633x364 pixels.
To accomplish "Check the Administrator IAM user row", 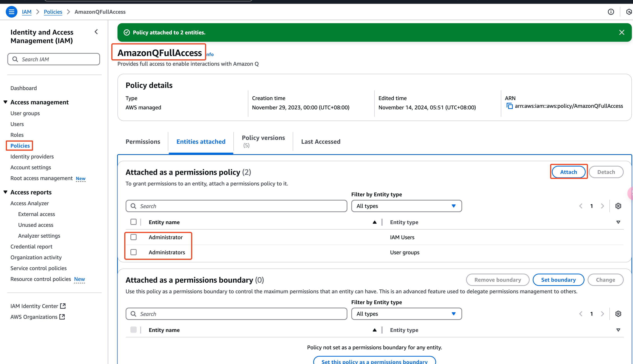I will [x=134, y=237].
